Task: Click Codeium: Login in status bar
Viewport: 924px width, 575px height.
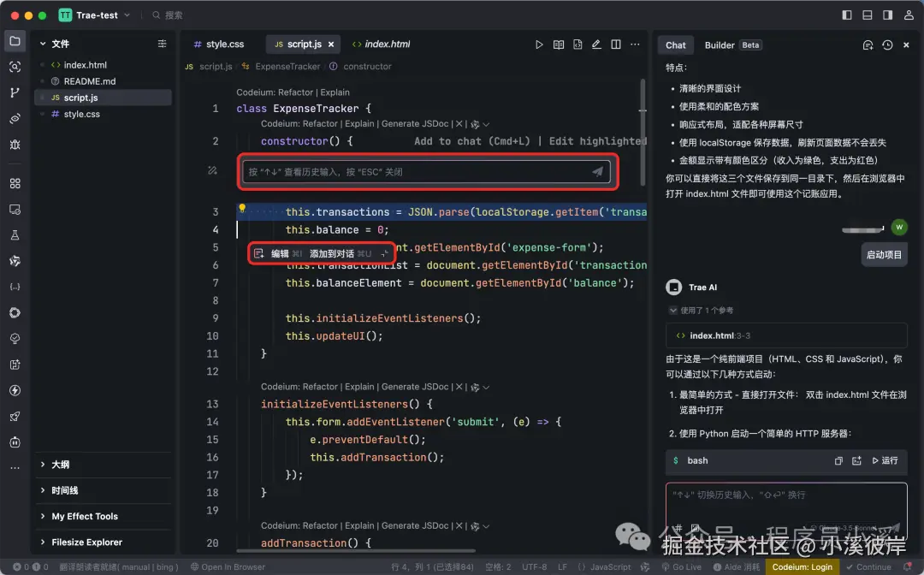Action: (x=802, y=566)
